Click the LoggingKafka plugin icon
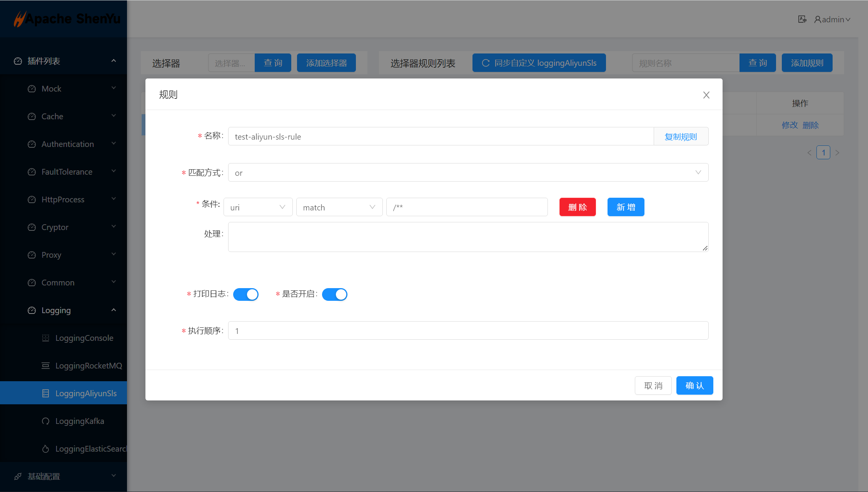868x492 pixels. coord(45,421)
